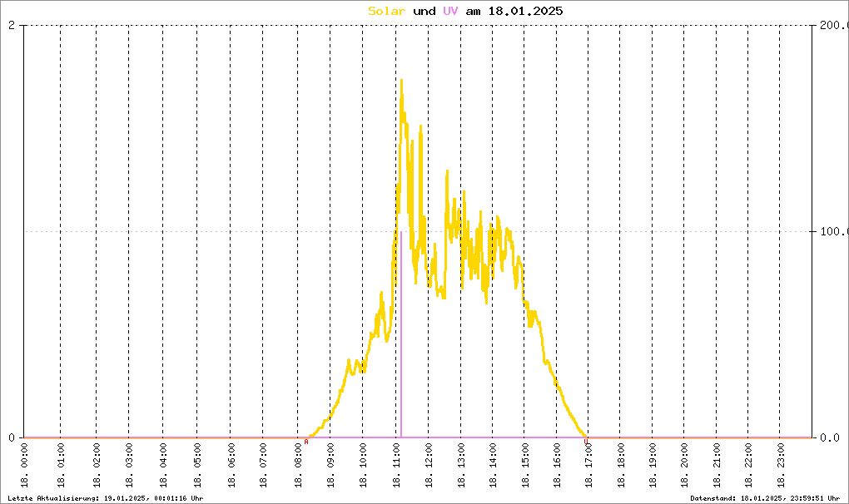Click the '18. 09:00' time axis label

click(x=330, y=466)
